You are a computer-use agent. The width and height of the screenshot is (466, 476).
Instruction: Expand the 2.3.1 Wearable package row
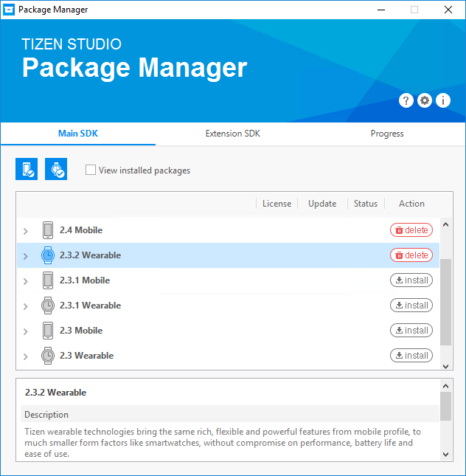[26, 306]
